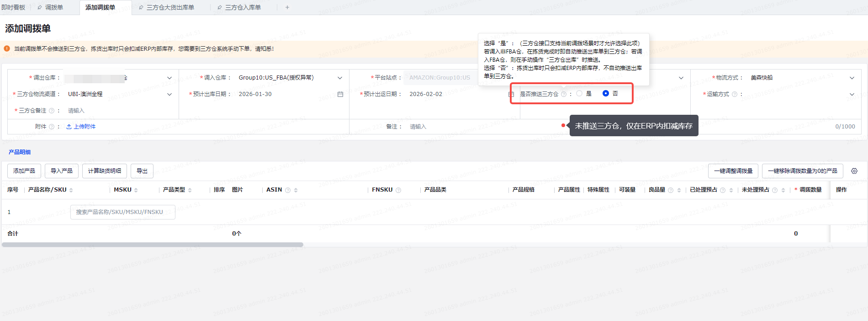Sort by 产品类型 column arrows
868x321 pixels.
tap(190, 190)
